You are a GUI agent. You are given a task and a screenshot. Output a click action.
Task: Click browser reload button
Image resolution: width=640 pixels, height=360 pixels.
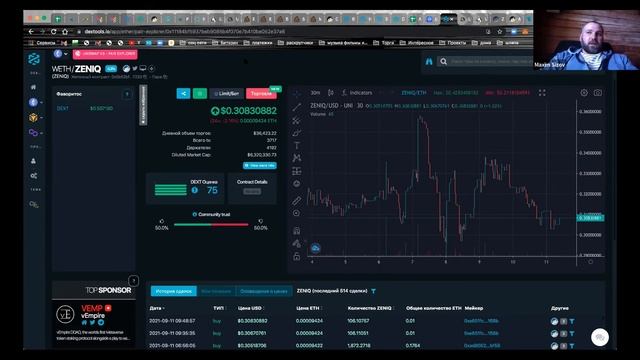pos(53,31)
